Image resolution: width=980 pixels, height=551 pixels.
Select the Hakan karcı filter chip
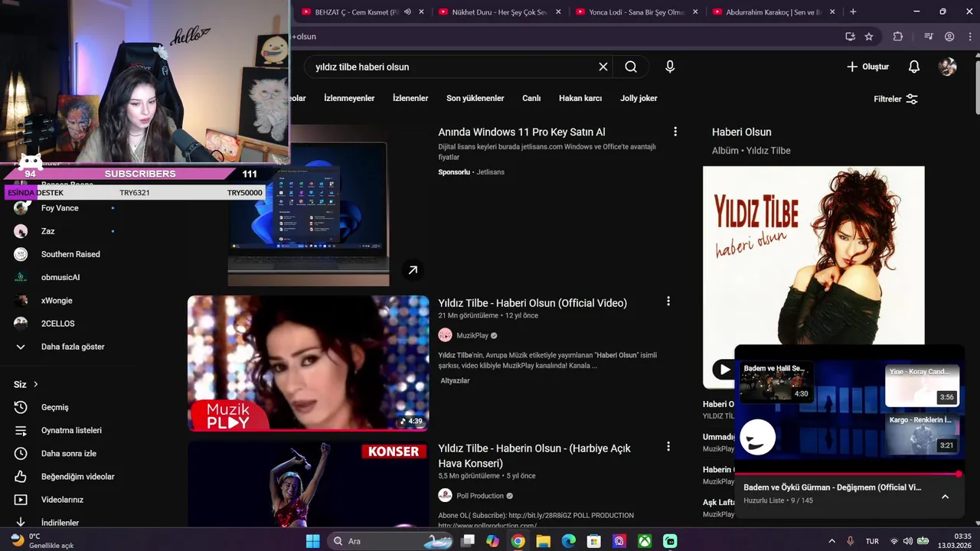coord(580,98)
